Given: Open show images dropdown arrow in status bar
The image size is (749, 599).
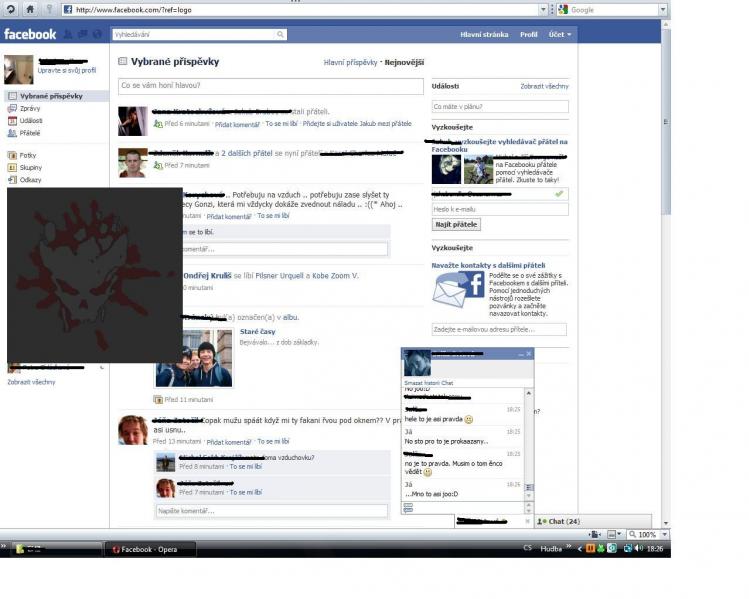Looking at the screenshot, I should (620, 534).
